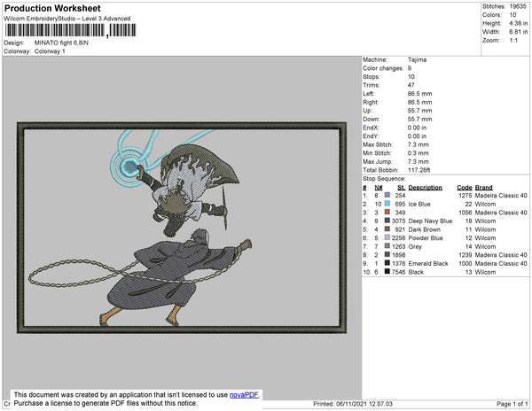Click the Colors value 10
The height and width of the screenshot is (411, 532).
click(512, 15)
